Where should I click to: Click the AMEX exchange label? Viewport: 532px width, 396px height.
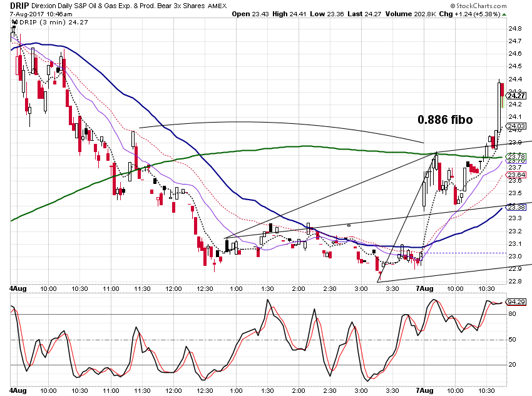[217, 6]
